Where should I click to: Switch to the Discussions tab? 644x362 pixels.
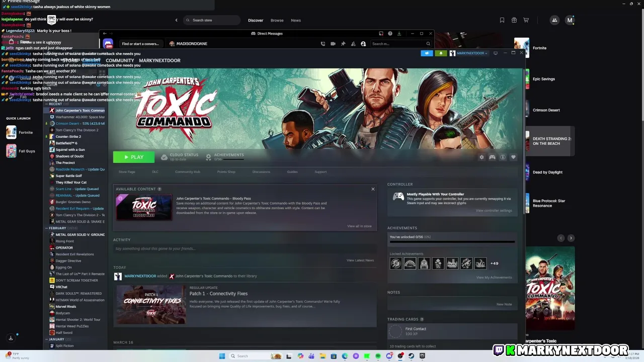[261, 172]
